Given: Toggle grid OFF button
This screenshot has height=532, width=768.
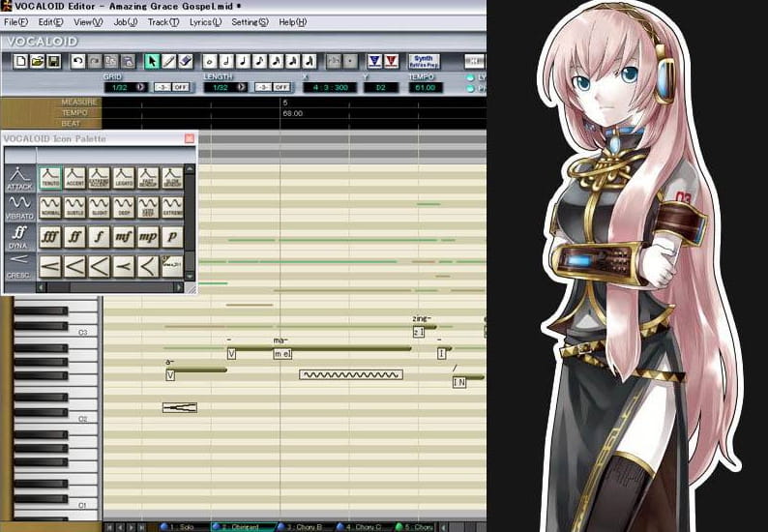Looking at the screenshot, I should click(x=180, y=87).
